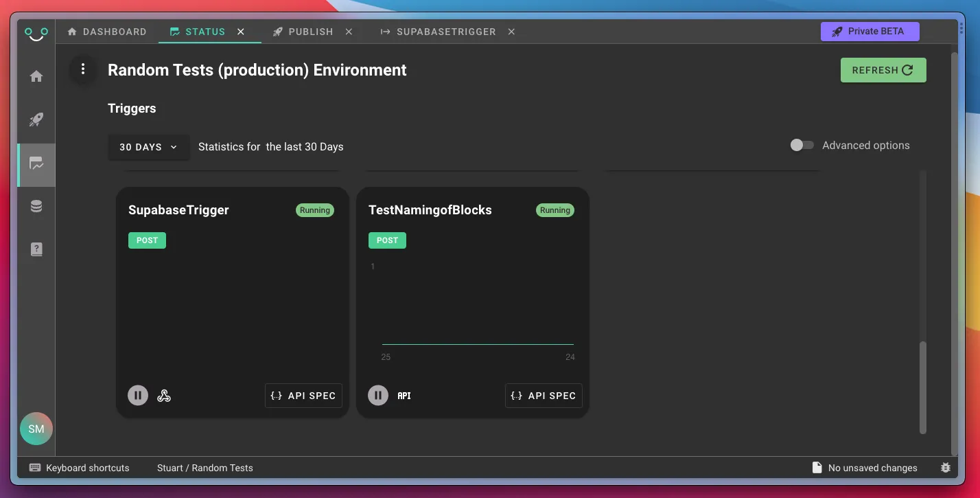Open the help book icon in sidebar
The height and width of the screenshot is (498, 980).
click(36, 249)
